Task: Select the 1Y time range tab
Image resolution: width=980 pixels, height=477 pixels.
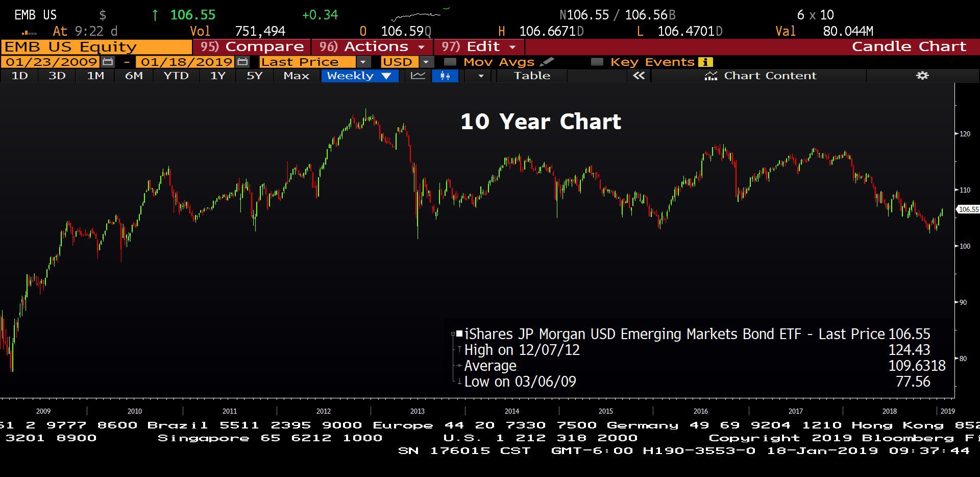Action: (x=218, y=76)
